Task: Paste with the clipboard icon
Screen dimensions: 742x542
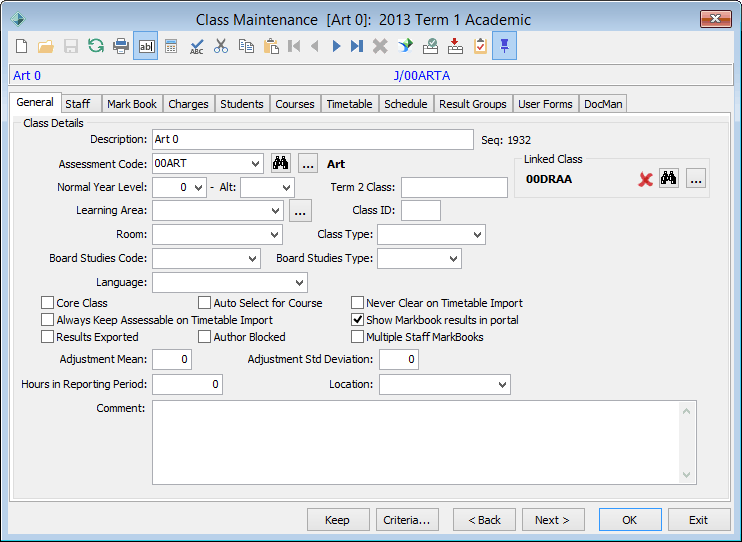Action: pyautogui.click(x=271, y=46)
